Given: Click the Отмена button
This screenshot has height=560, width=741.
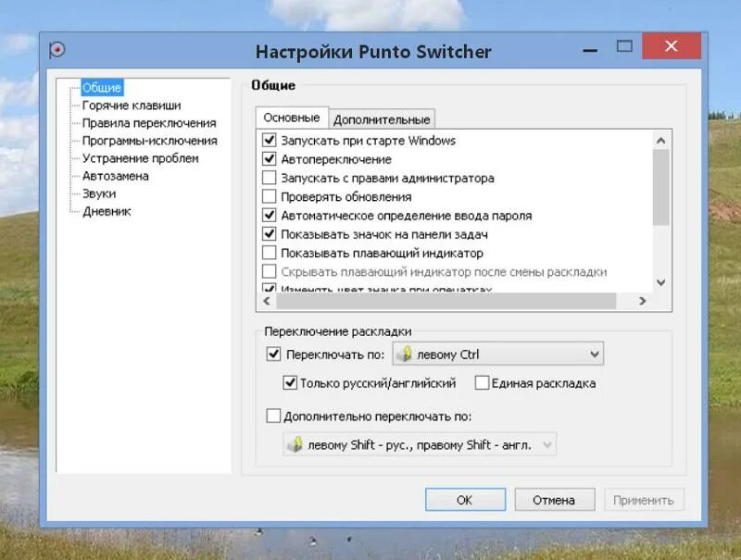Looking at the screenshot, I should 554,500.
